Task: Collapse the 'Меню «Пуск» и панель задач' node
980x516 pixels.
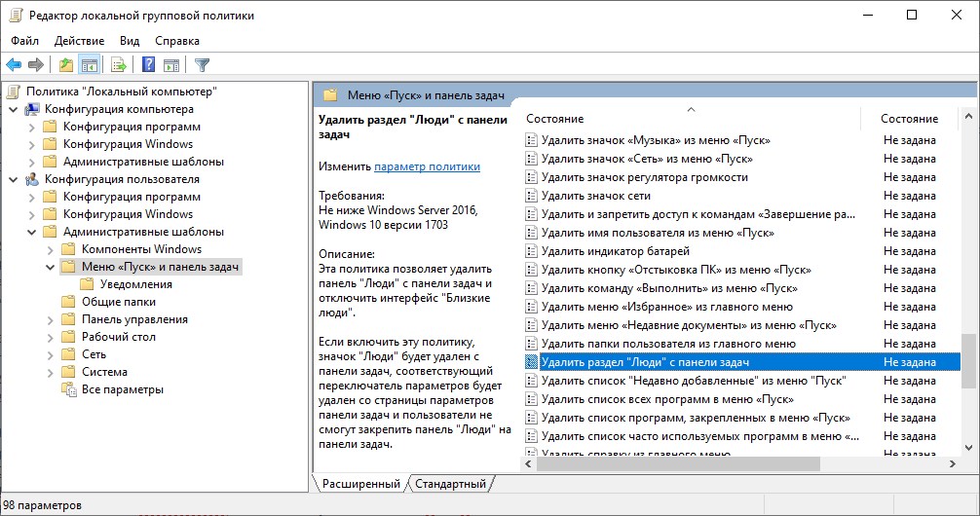Action: tap(50, 267)
